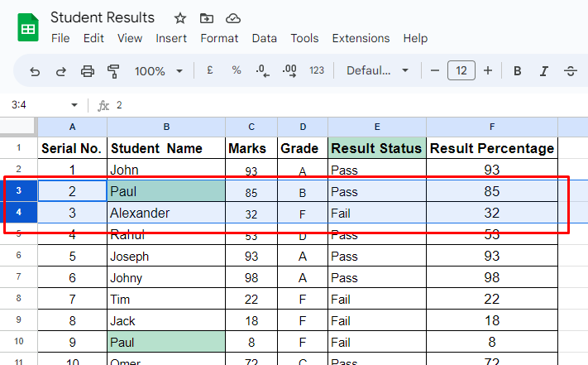Screen dimensions: 588x365
Task: Open the Data menu
Action: 265,38
